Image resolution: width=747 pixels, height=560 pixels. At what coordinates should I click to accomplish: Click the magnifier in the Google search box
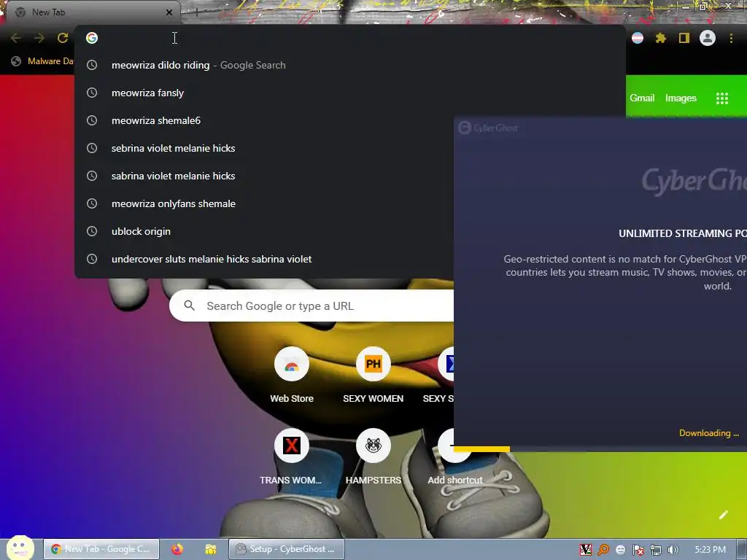tap(189, 306)
